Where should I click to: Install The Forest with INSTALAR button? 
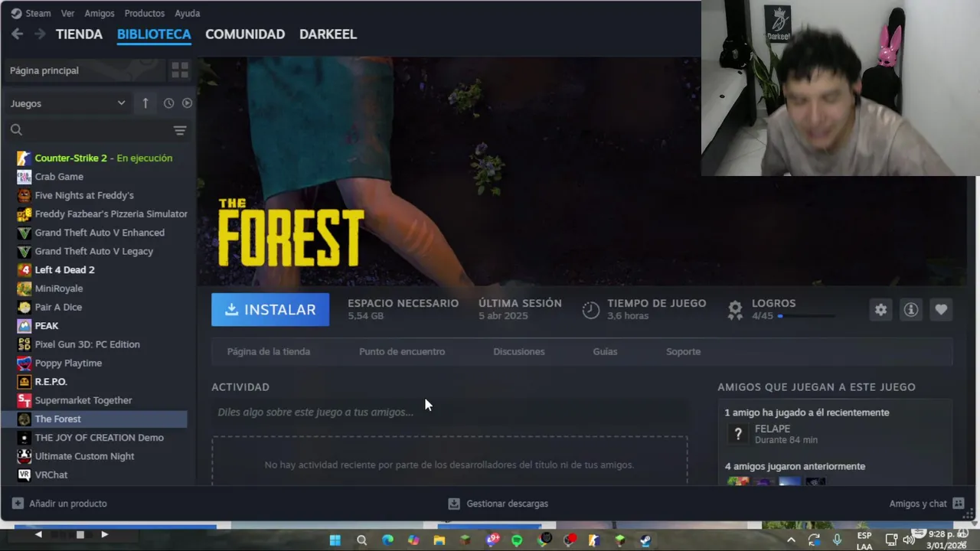point(270,310)
